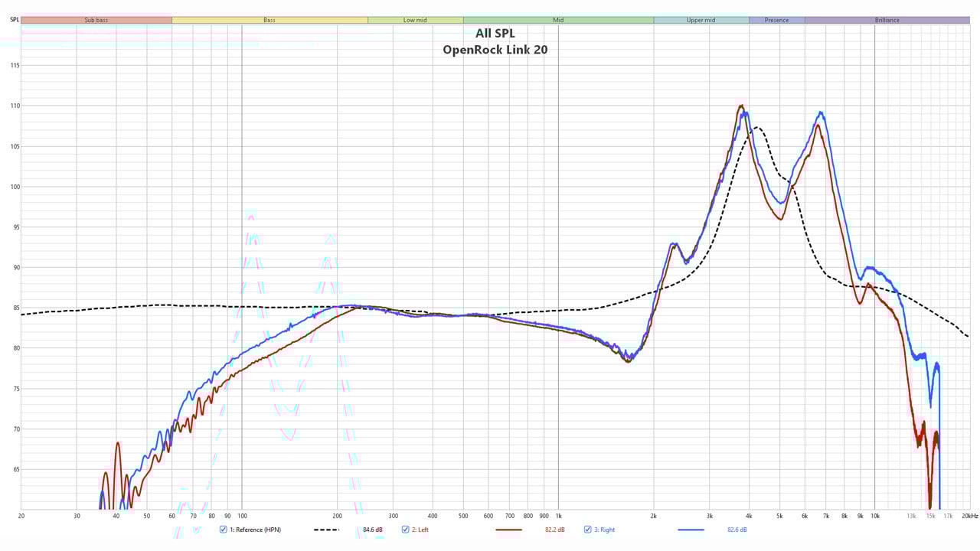Click the 'OpenRock Link 20' subtitle
Viewport: 980px width, 551px height.
tap(495, 50)
